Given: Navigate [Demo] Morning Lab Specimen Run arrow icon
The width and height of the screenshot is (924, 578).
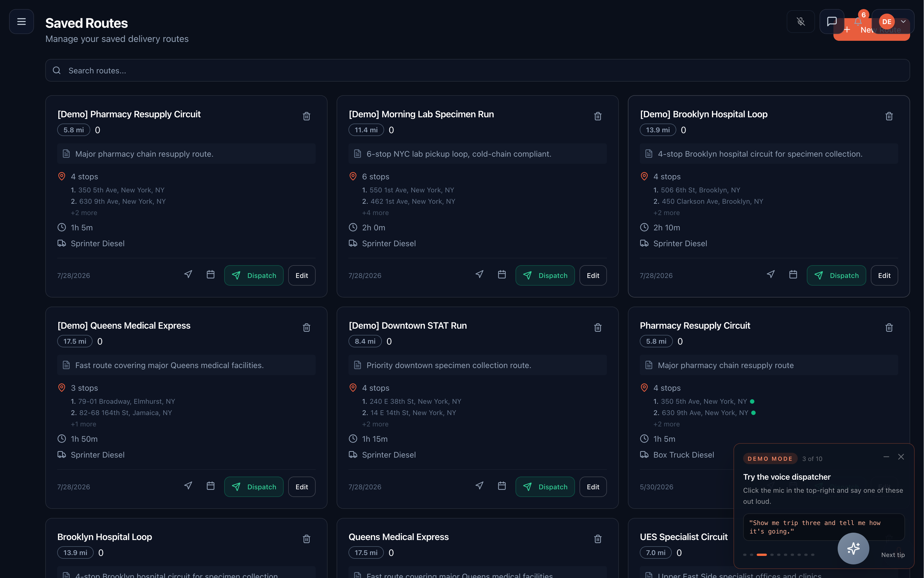Looking at the screenshot, I should coord(480,275).
